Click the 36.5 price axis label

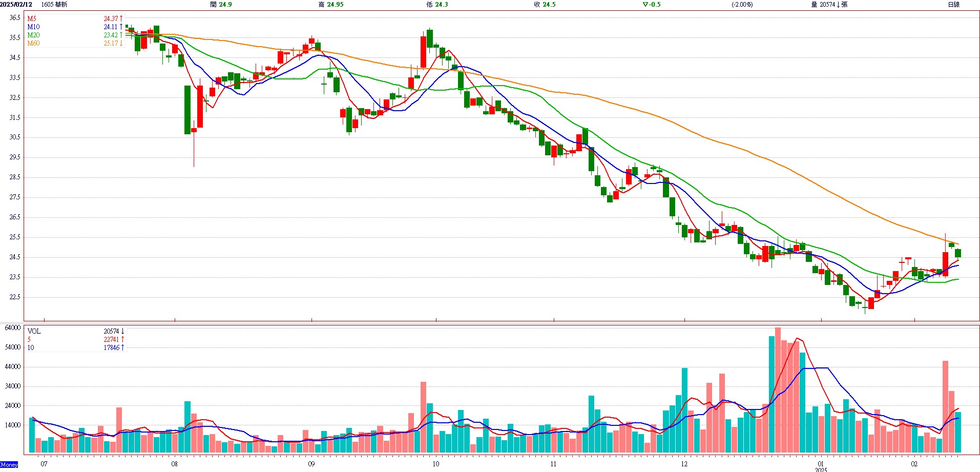(15, 17)
